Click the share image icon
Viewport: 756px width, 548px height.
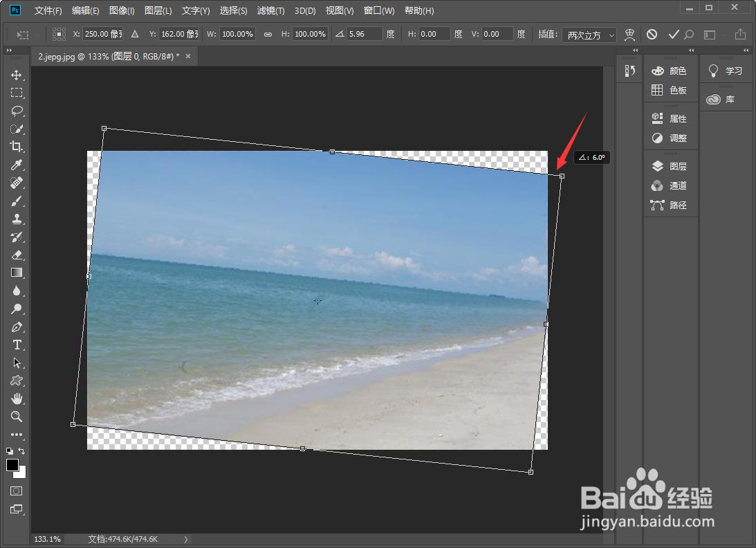click(x=740, y=35)
